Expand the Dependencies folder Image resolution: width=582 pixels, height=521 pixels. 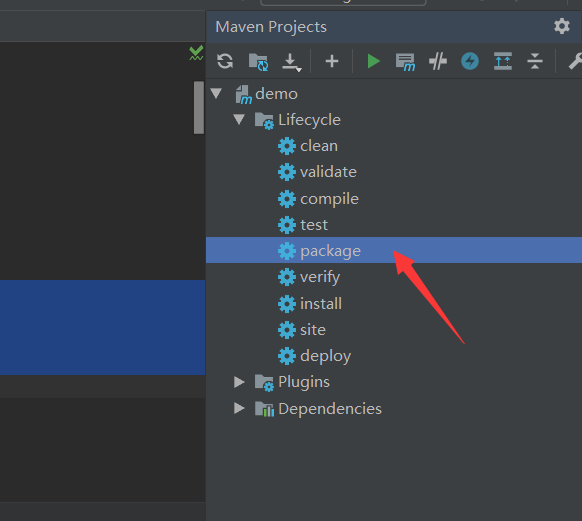pyautogui.click(x=239, y=408)
